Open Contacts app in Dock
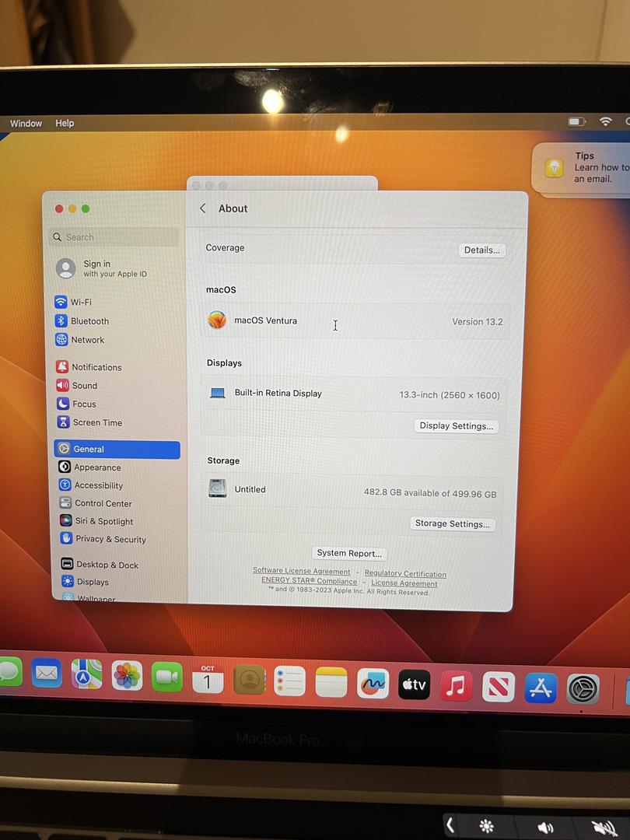This screenshot has width=630, height=840. pyautogui.click(x=249, y=679)
